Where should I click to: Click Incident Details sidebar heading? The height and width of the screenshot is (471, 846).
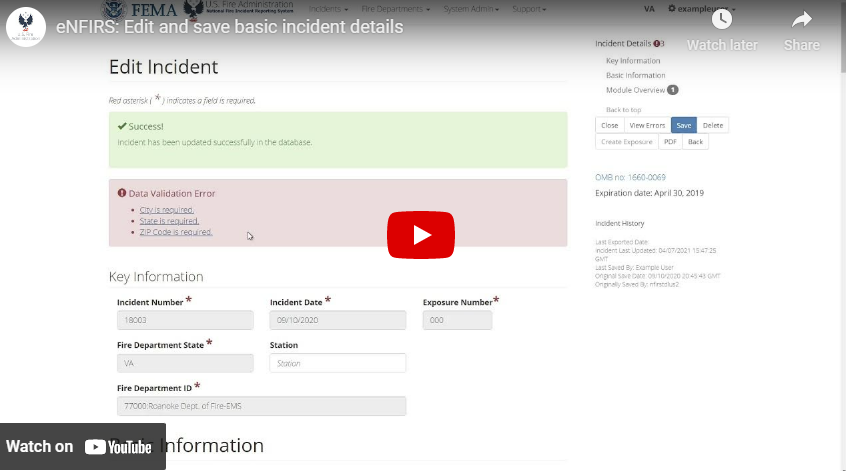[x=623, y=44]
